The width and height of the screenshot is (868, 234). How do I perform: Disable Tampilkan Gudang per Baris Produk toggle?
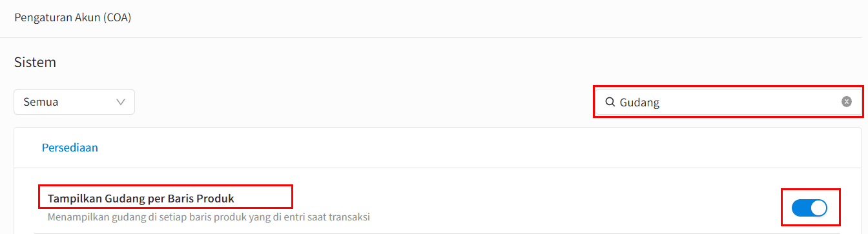809,208
